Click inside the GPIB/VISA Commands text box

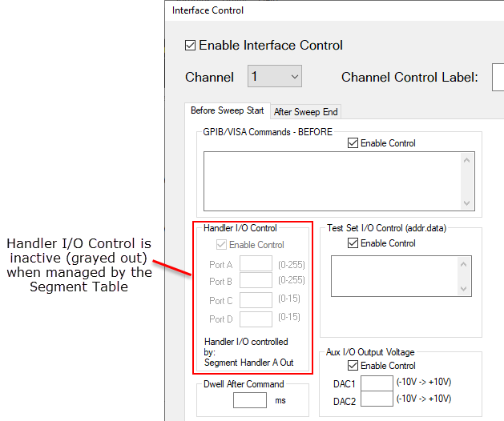(332, 181)
